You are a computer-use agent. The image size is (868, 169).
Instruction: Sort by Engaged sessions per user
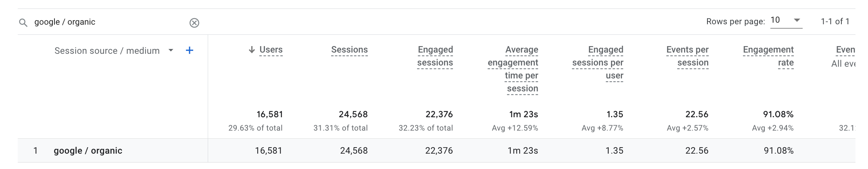(x=598, y=62)
